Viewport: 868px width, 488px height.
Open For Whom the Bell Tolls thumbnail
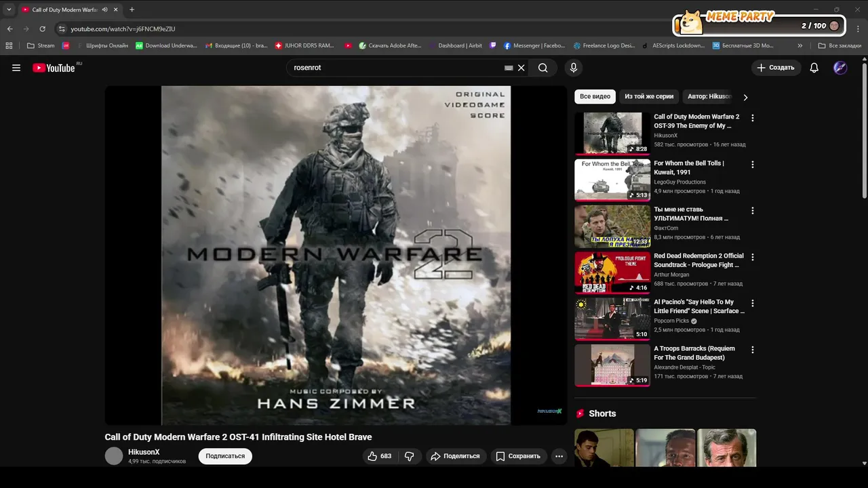click(x=612, y=180)
